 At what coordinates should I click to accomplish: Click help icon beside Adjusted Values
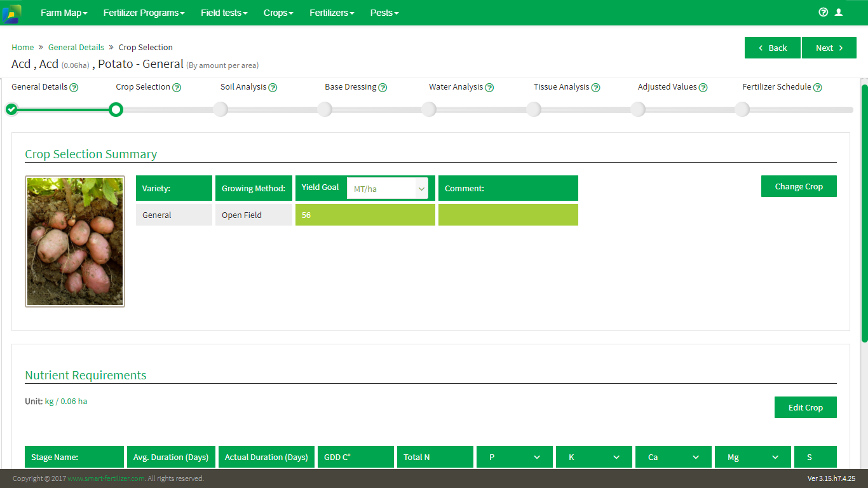click(703, 88)
